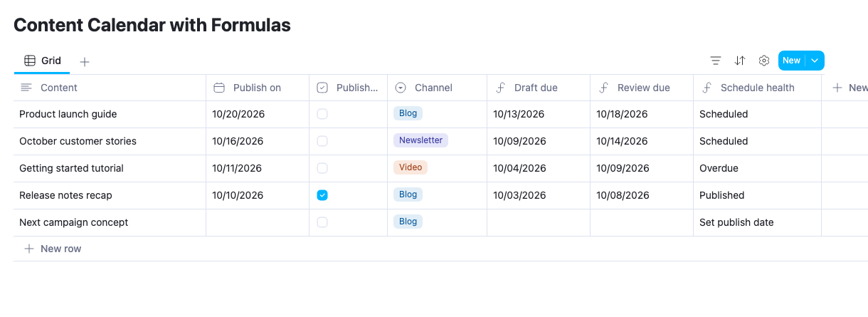
Task: Open the grid settings gear icon
Action: [x=764, y=61]
